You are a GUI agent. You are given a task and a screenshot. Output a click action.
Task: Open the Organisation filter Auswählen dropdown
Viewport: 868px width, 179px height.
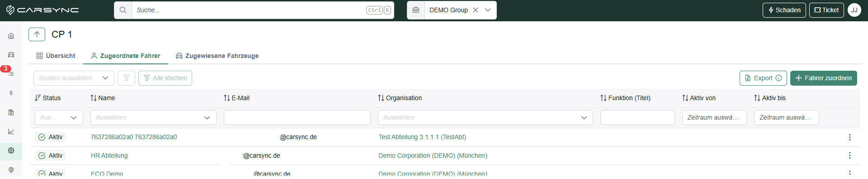[485, 117]
